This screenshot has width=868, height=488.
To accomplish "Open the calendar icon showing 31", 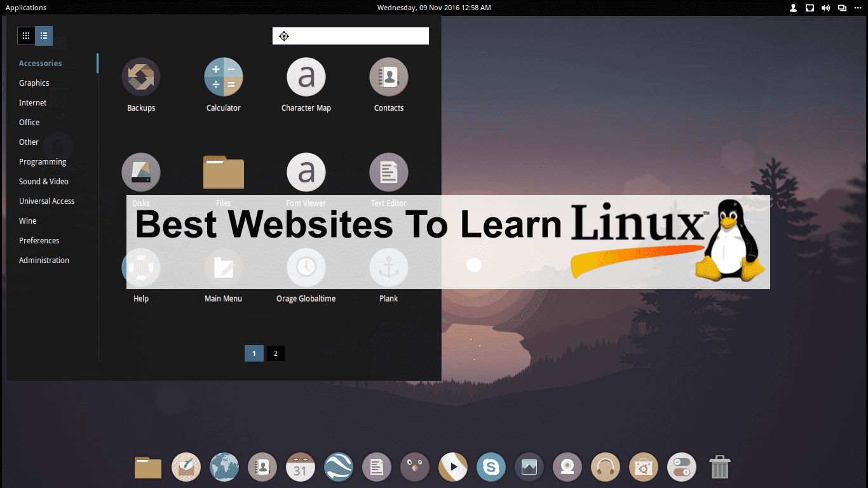I will (301, 468).
